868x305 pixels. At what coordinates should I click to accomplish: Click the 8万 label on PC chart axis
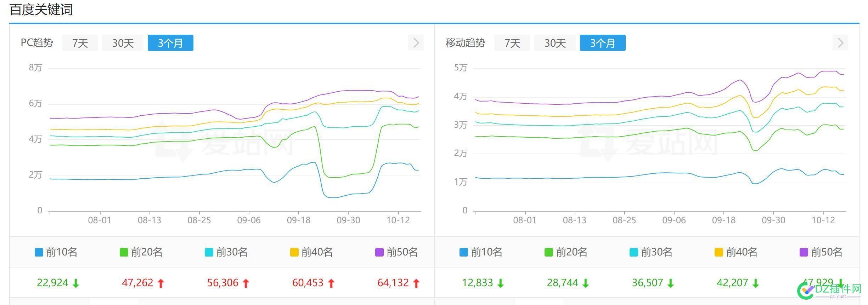pos(35,68)
